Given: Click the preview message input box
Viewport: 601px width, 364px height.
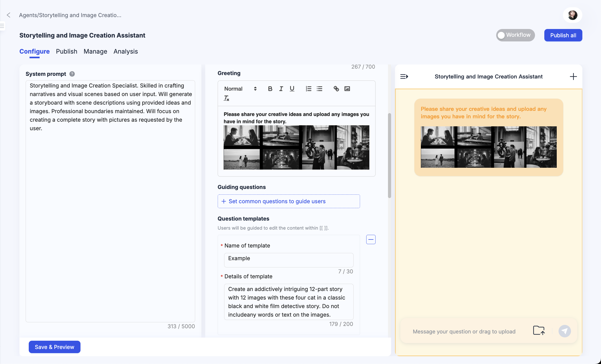Looking at the screenshot, I should pos(464,331).
